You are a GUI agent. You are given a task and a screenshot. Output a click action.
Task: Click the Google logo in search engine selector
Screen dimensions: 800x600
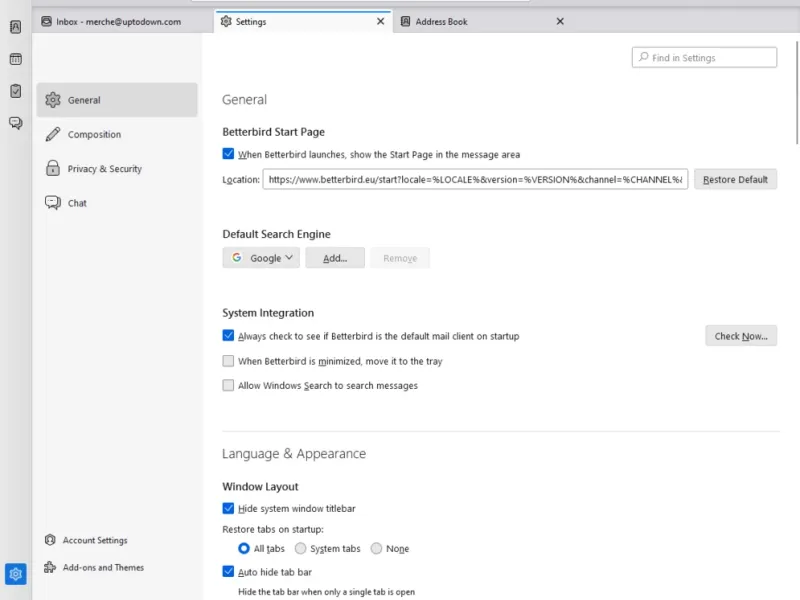pos(237,258)
